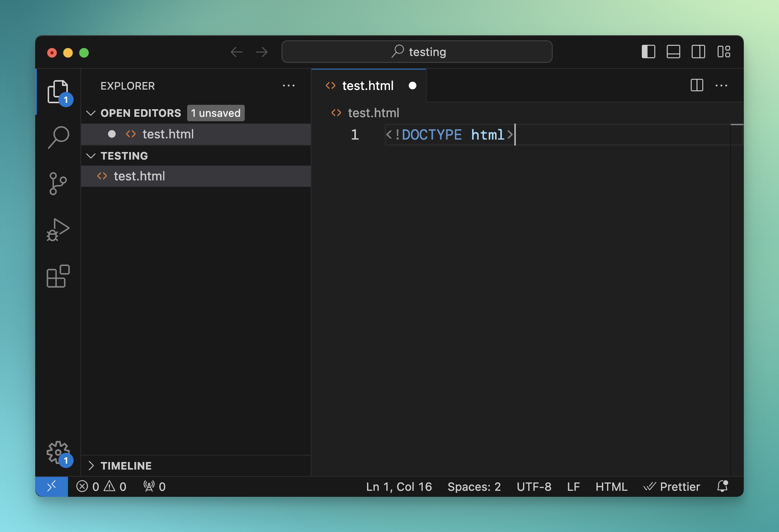The width and height of the screenshot is (779, 532).
Task: Open Explorer views and more actions menu
Action: [x=288, y=86]
